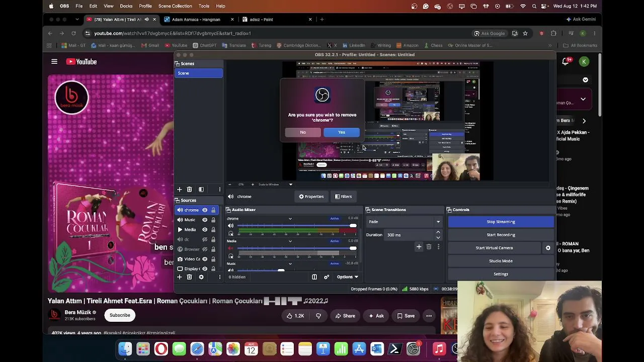This screenshot has height=362, width=644.
Task: Add a configurable scene transition
Action: (x=419, y=247)
